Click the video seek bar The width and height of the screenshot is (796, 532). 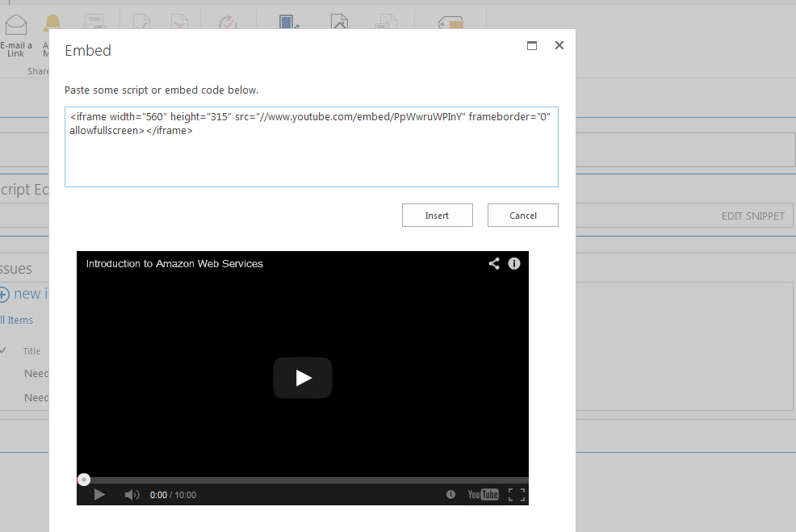coord(303,479)
